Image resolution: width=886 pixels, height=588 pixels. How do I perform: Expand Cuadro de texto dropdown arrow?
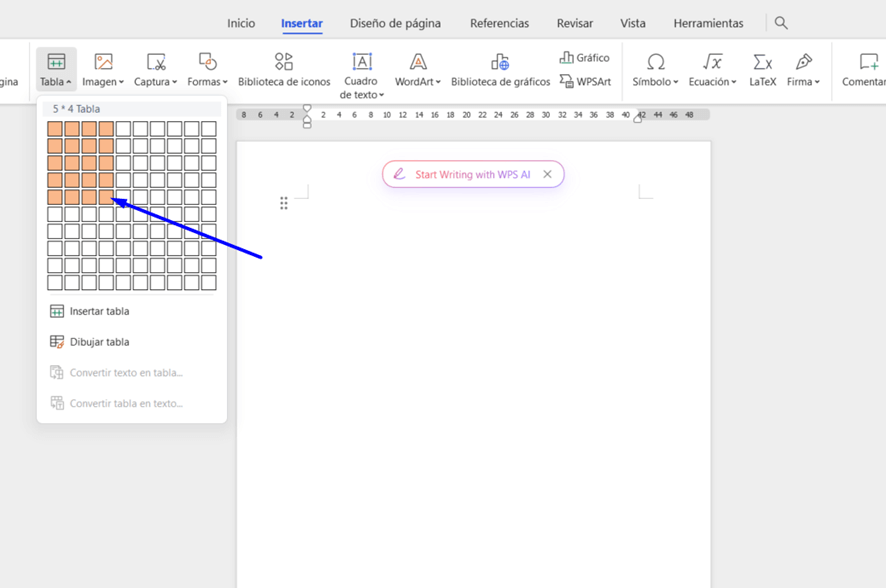click(x=381, y=95)
